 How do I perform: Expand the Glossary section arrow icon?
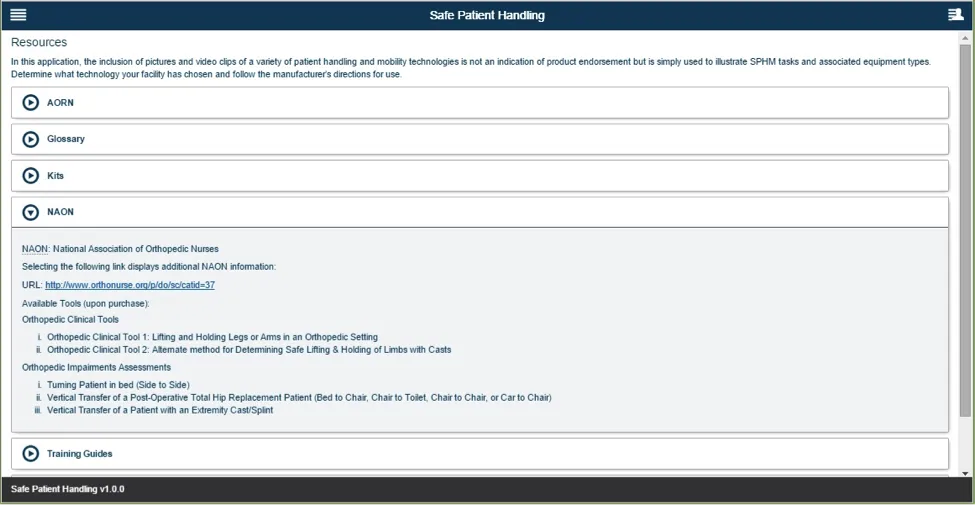[30, 139]
